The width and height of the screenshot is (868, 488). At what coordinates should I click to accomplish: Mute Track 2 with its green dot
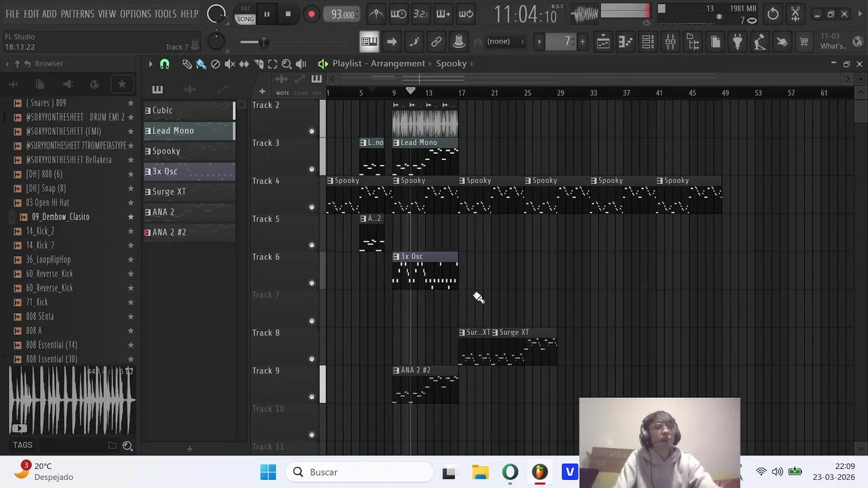point(312,131)
